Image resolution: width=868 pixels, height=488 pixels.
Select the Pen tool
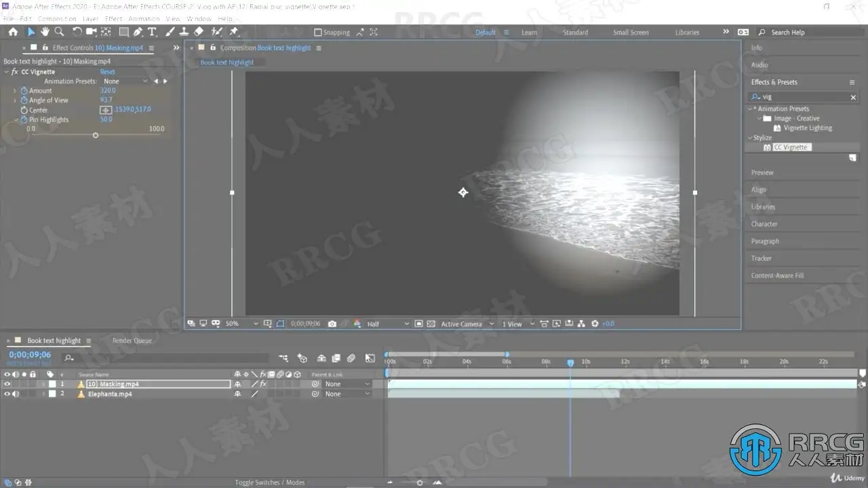(138, 32)
